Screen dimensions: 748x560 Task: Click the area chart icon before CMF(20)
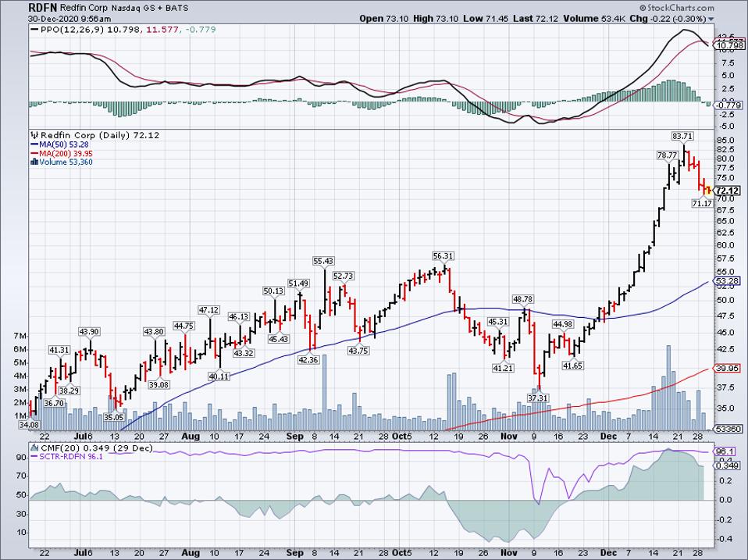click(x=35, y=448)
